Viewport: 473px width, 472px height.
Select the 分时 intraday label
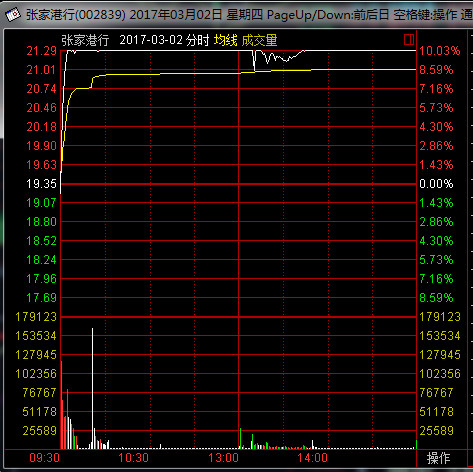pos(197,40)
